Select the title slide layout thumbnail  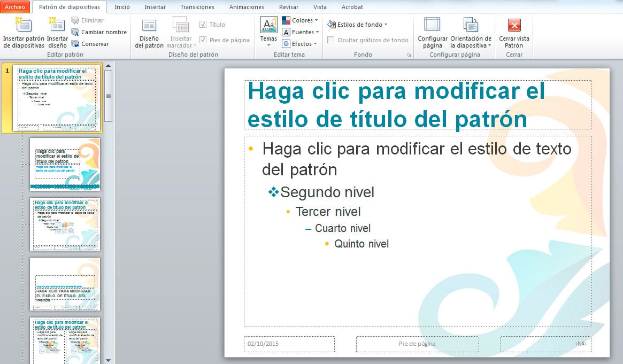(x=65, y=164)
